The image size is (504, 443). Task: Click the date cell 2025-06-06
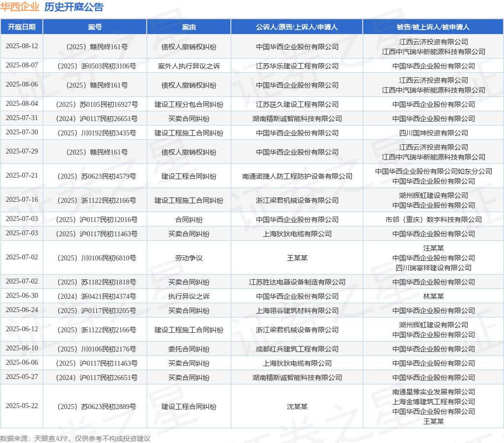(x=22, y=363)
